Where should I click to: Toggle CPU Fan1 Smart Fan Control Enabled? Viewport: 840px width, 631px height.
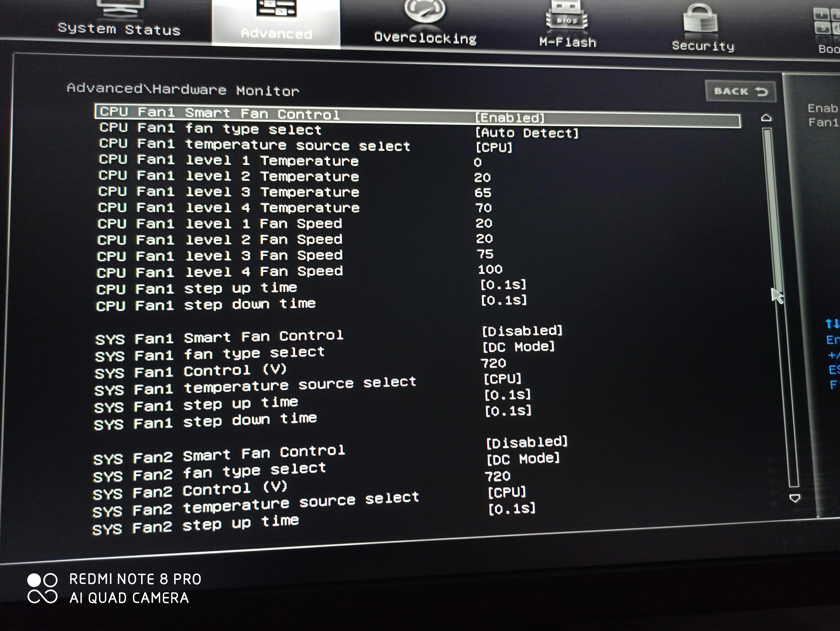pos(510,118)
